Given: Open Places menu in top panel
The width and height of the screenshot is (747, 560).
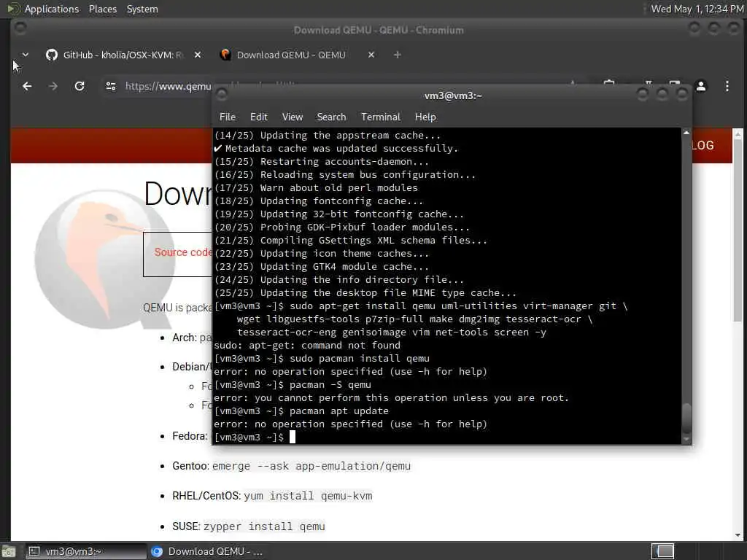Looking at the screenshot, I should pyautogui.click(x=102, y=9).
